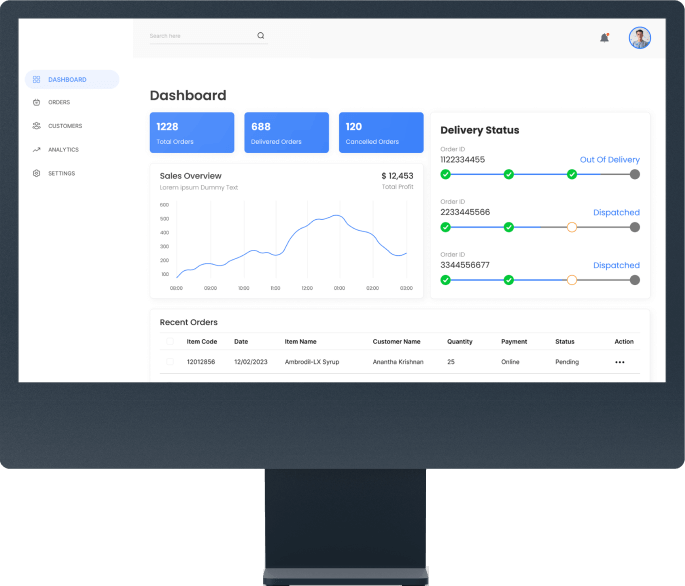The height and width of the screenshot is (586, 685).
Task: Click the 'Online' payment cell
Action: pyautogui.click(x=510, y=362)
